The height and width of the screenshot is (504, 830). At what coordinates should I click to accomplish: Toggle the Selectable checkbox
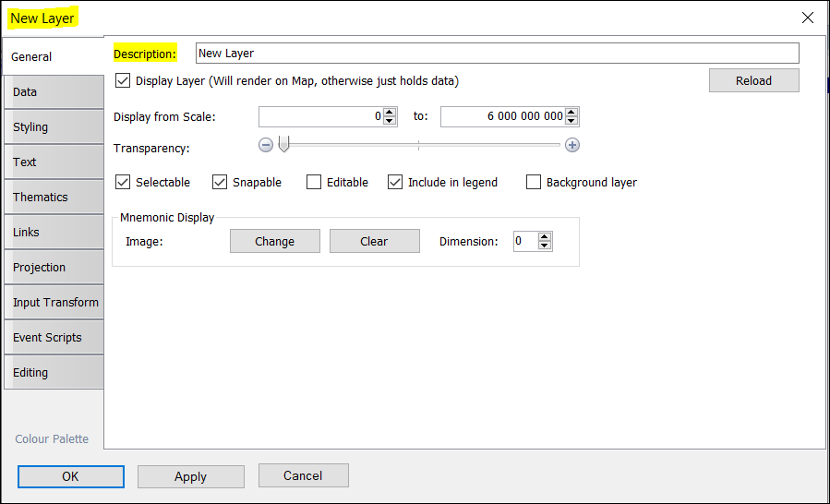pos(123,183)
